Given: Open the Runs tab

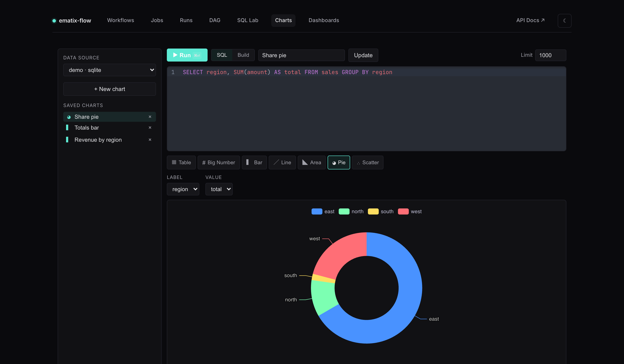Looking at the screenshot, I should coord(186,20).
